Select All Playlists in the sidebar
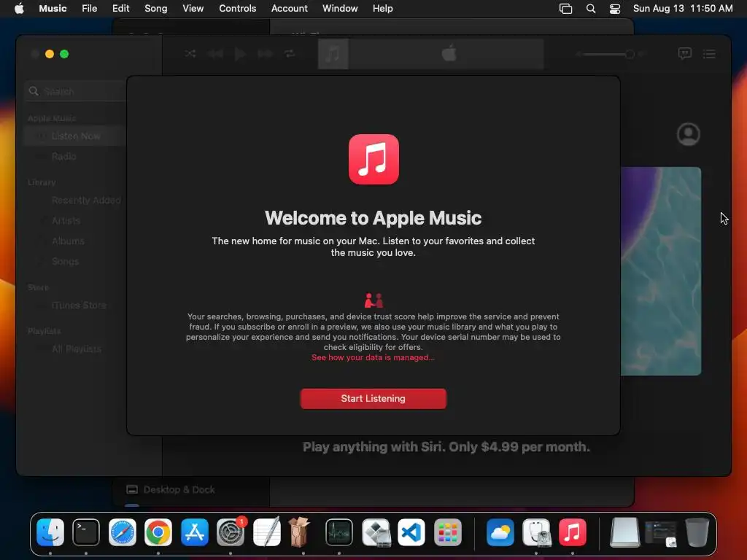Screen dimensions: 747x560 click(x=75, y=349)
